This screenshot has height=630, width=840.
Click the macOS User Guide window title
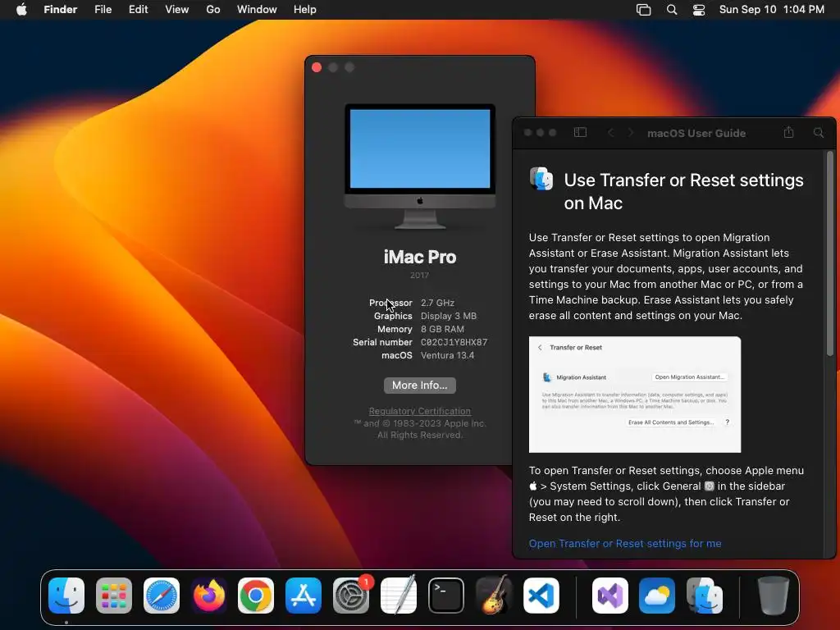pos(696,134)
